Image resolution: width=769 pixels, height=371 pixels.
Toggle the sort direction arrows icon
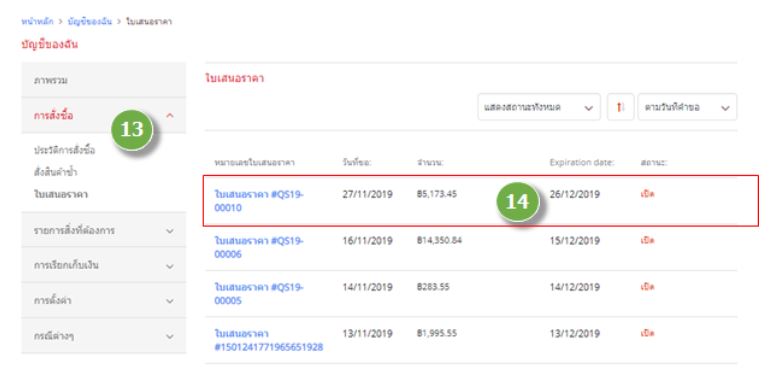click(620, 107)
